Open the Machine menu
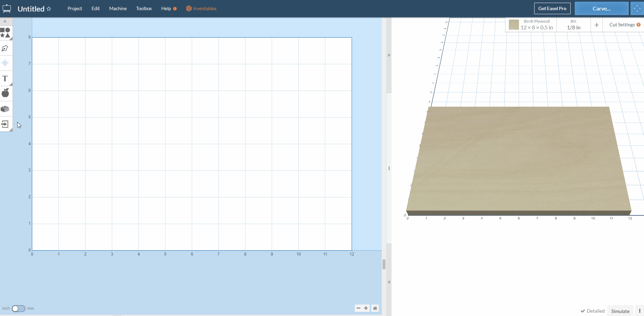644x316 pixels. click(118, 8)
